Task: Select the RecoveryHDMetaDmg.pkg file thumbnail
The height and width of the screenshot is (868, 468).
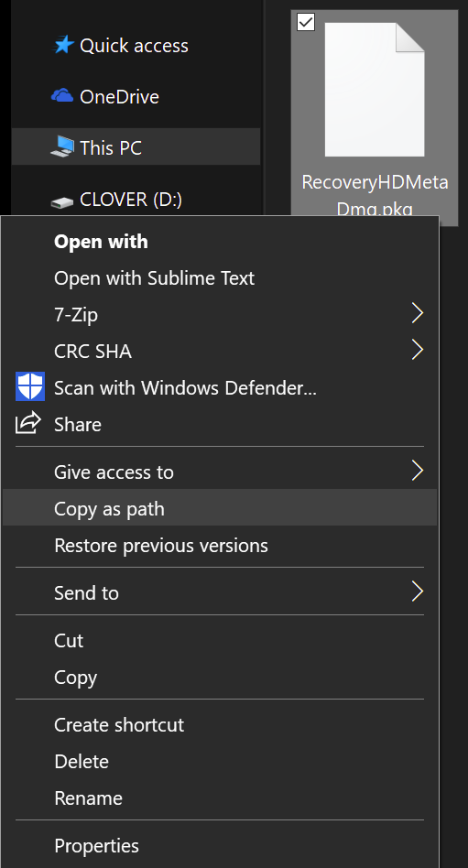Action: (x=375, y=91)
